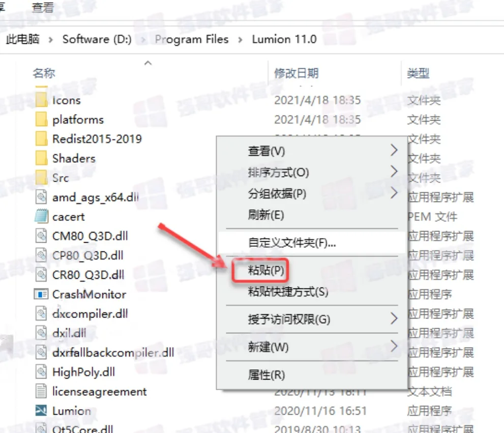The image size is (504, 433).
Task: Choose 自定义文件夹(F)... in context menu
Action: coord(312,243)
